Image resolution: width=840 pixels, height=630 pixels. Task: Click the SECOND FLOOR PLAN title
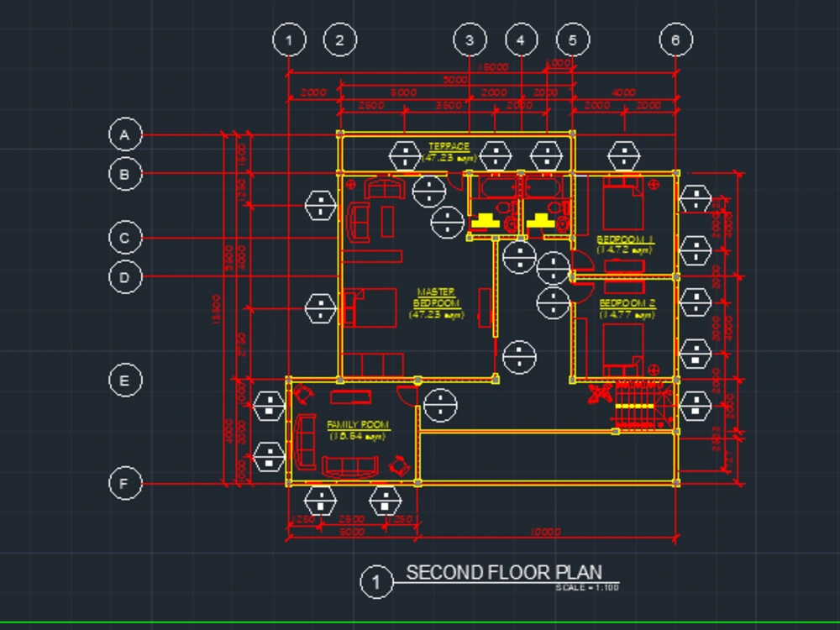click(504, 572)
